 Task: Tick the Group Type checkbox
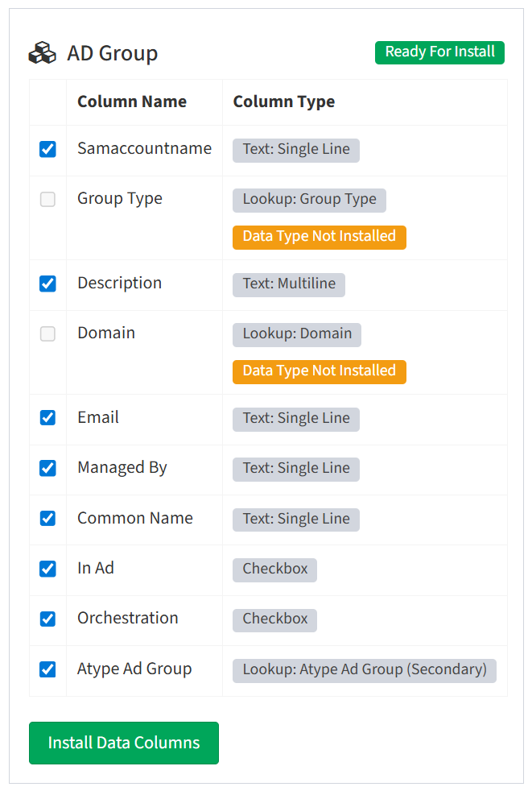click(x=48, y=199)
